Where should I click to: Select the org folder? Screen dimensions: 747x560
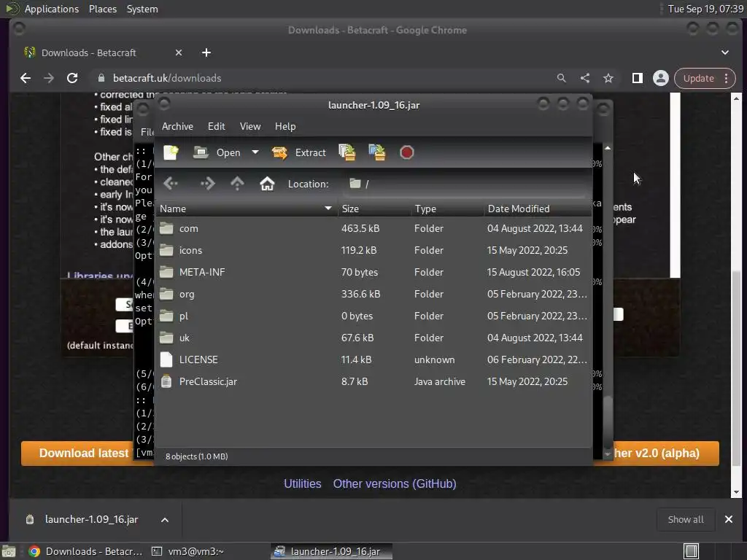tap(373, 295)
